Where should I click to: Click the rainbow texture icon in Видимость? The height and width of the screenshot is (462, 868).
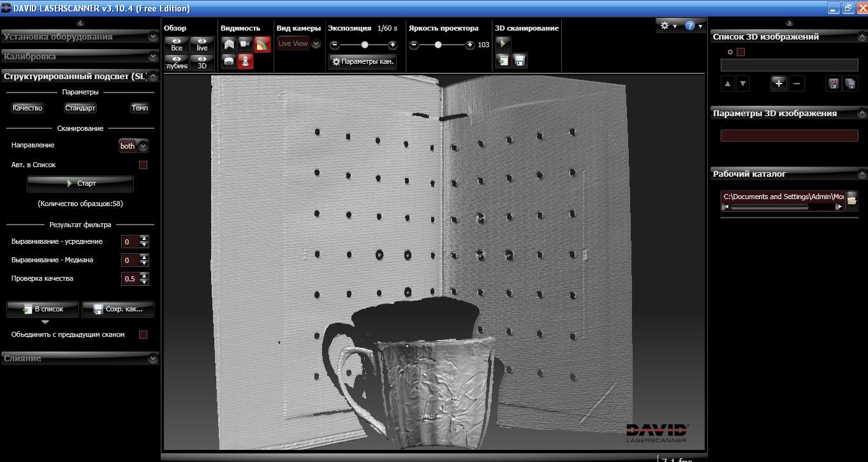(x=262, y=44)
